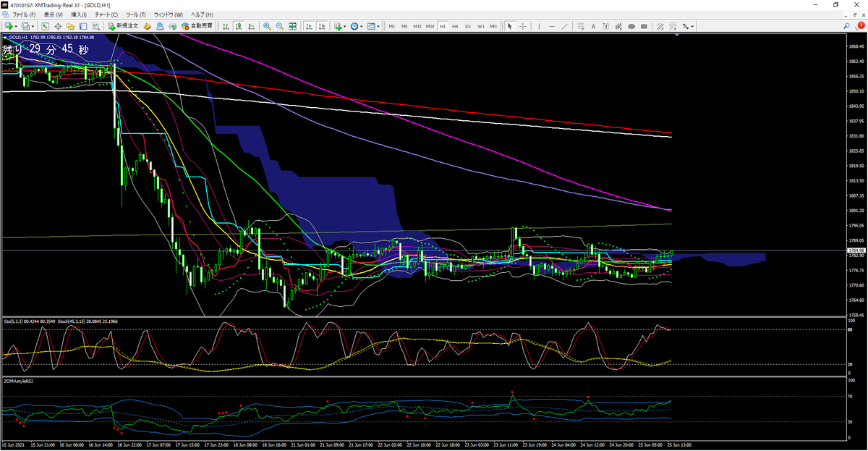Image resolution: width=868 pixels, height=451 pixels.
Task: Open the チャート (C) menu
Action: (x=106, y=14)
